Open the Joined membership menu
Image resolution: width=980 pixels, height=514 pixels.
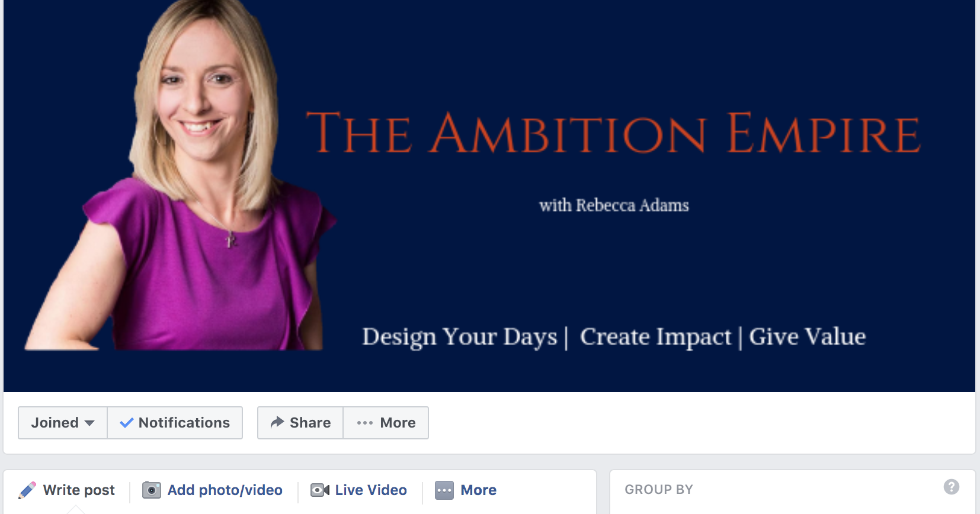tap(63, 423)
